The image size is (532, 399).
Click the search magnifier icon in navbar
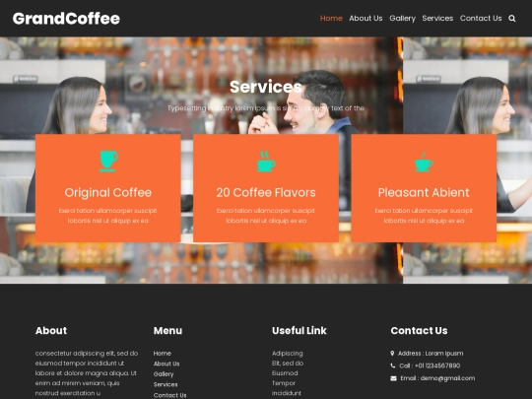point(512,19)
